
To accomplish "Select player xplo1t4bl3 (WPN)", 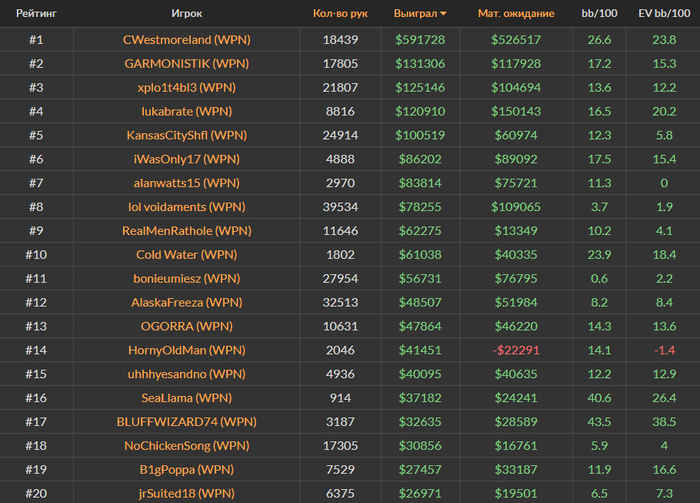I will click(x=186, y=87).
